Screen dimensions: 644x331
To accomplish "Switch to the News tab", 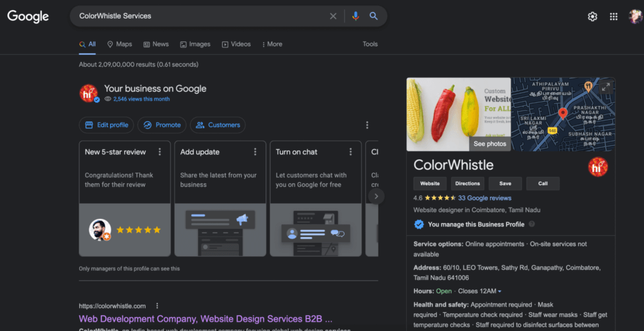I will [x=156, y=44].
